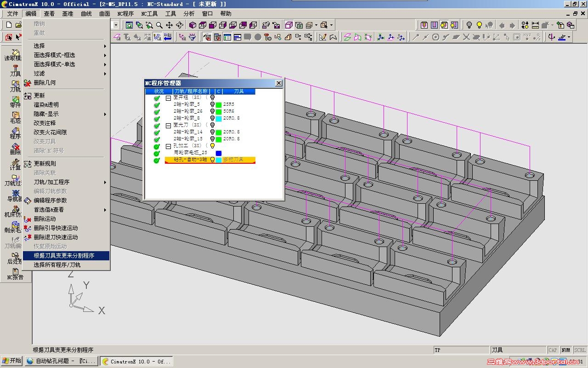This screenshot has width=588, height=368.
Task: Click the 程序 procedure icon in sidebar
Action: point(15,132)
